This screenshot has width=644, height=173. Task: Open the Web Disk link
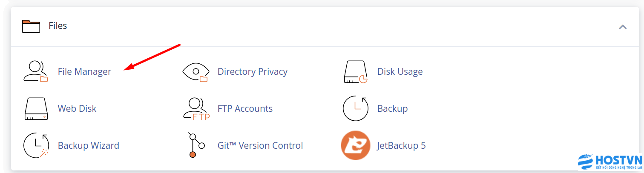[x=77, y=108]
